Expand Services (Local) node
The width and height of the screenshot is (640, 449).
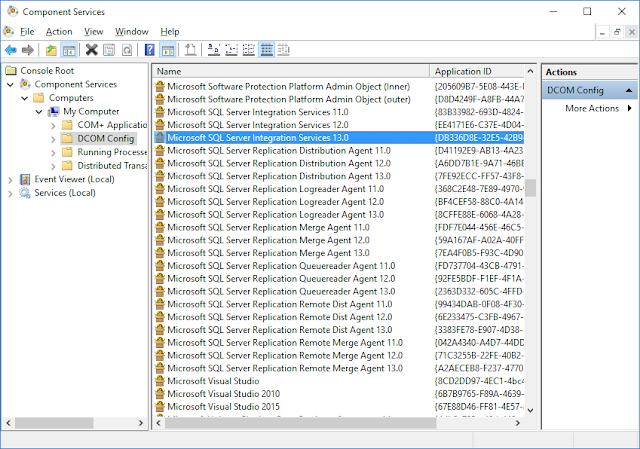[x=11, y=193]
